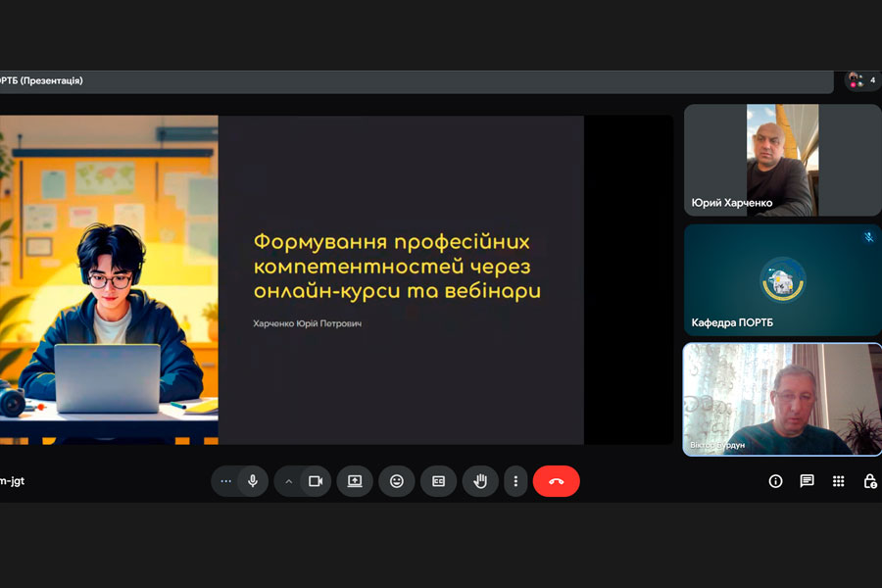This screenshot has width=882, height=588.
Task: Toggle the camera on or off
Action: (316, 481)
